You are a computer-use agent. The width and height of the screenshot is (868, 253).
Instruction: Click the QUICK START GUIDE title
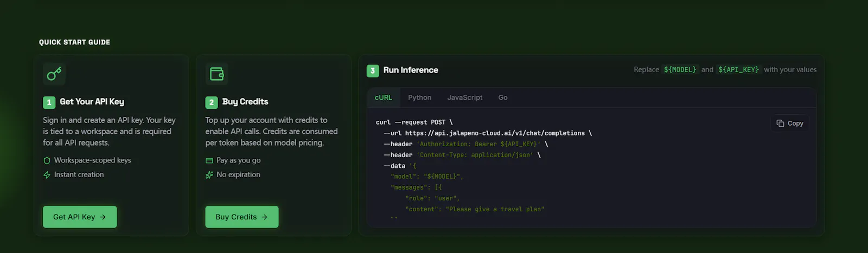pyautogui.click(x=74, y=42)
